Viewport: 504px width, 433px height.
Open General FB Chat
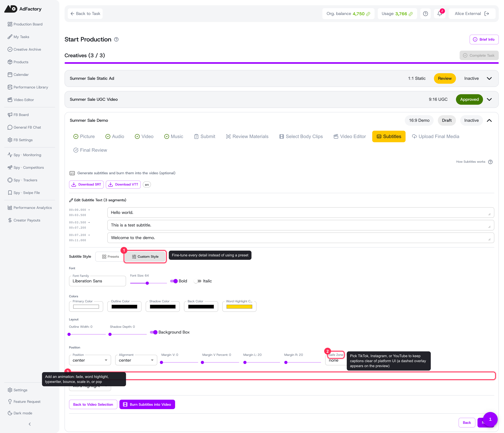[x=24, y=127]
